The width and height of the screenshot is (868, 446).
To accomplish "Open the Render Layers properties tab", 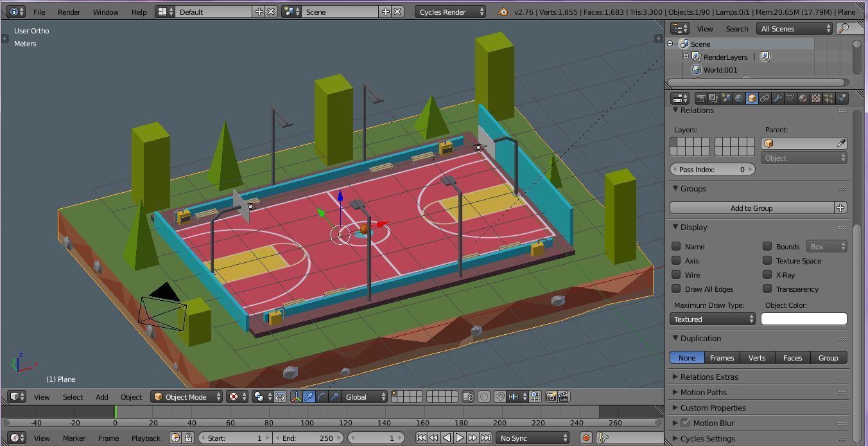I will point(713,98).
